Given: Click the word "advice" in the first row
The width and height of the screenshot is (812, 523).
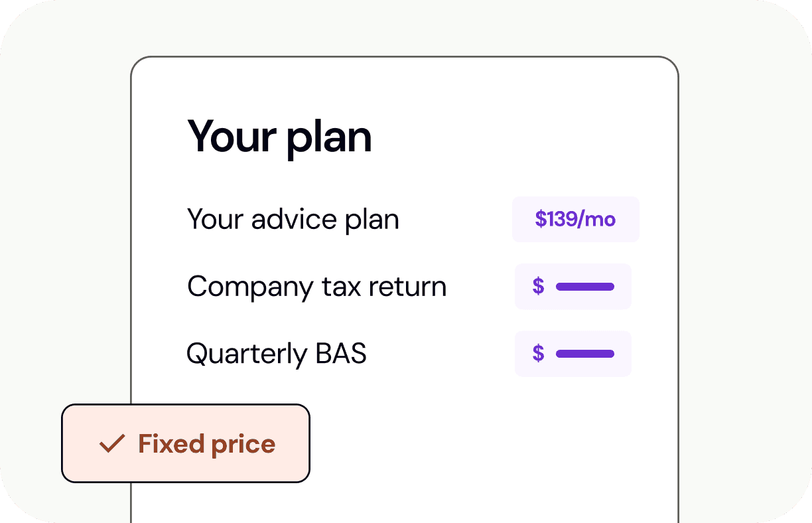Looking at the screenshot, I should click(x=290, y=220).
